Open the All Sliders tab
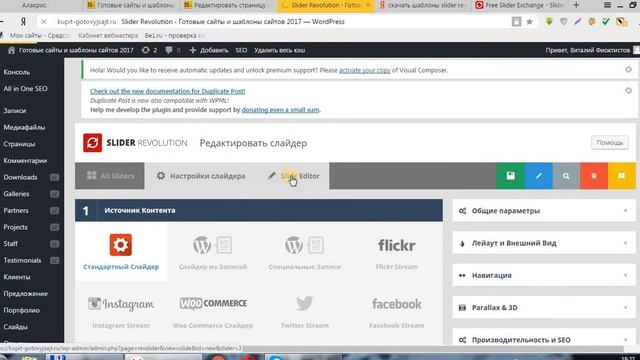This screenshot has width=640, height=360. click(x=110, y=176)
